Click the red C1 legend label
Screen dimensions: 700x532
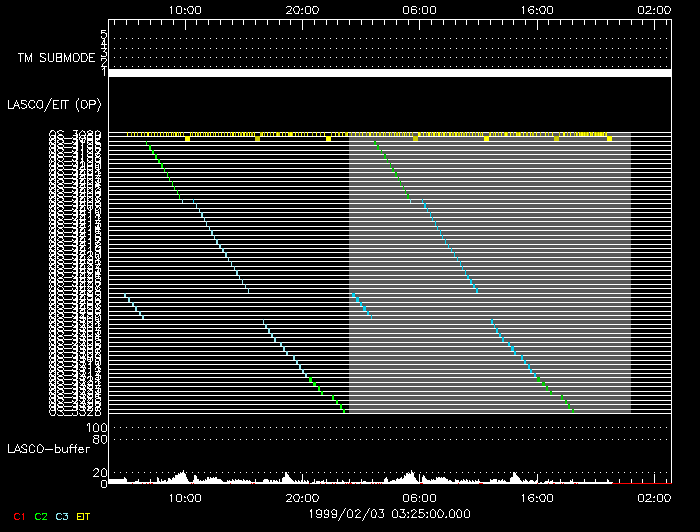[x=19, y=516]
